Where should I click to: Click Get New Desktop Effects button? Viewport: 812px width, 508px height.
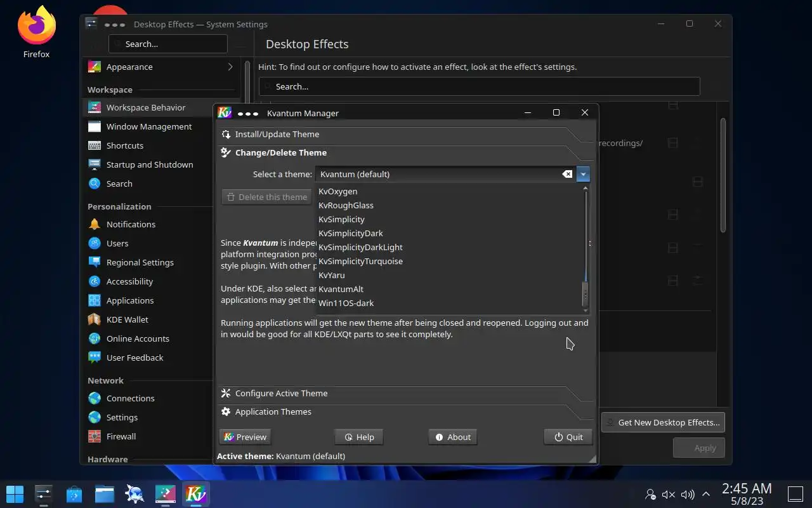[x=663, y=422]
